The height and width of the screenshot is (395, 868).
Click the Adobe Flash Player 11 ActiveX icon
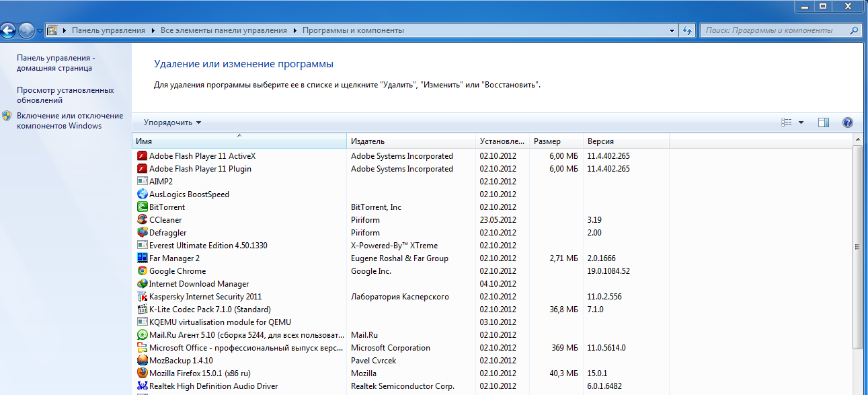tap(142, 156)
